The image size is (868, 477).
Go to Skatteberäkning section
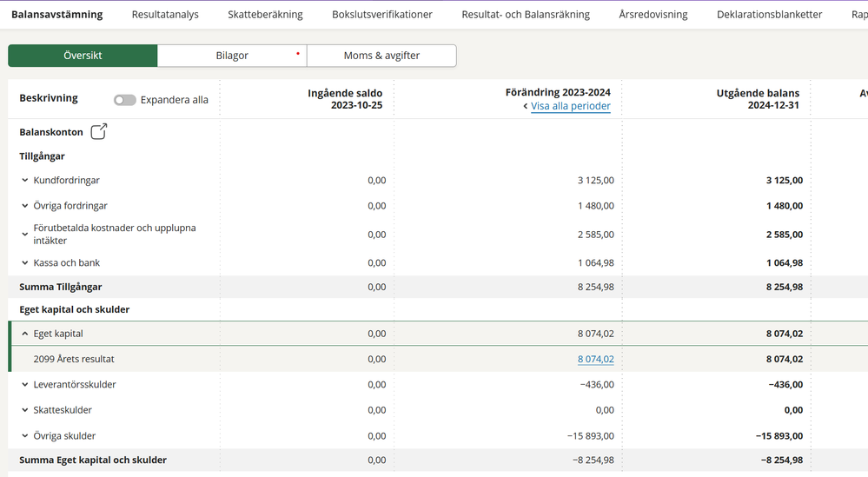coord(265,15)
